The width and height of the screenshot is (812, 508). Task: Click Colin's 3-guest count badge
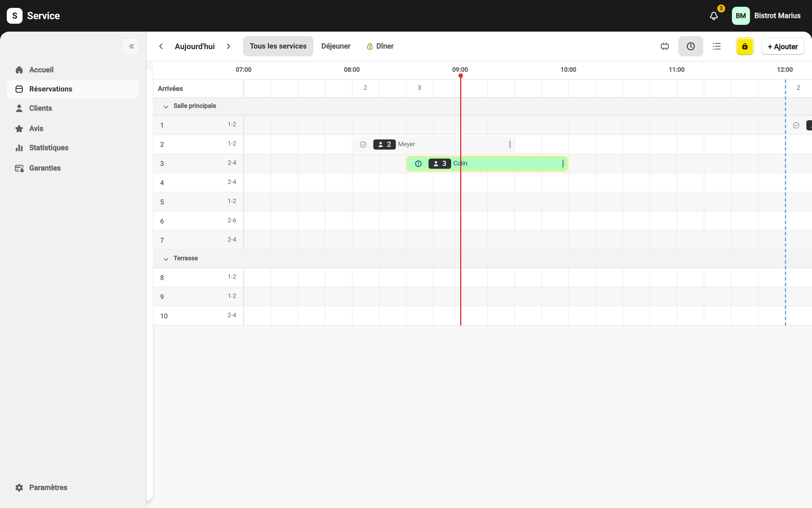pyautogui.click(x=440, y=164)
